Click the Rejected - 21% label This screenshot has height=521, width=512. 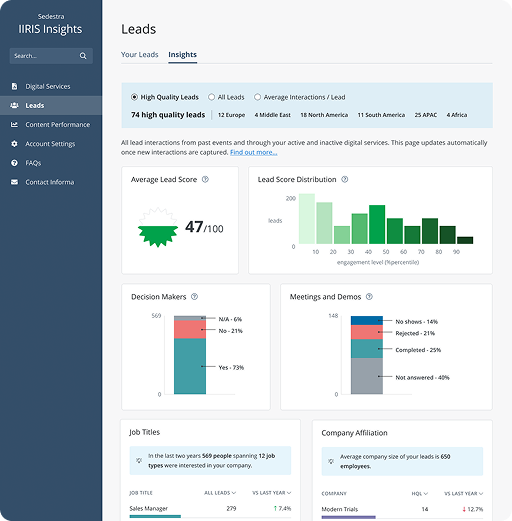click(415, 333)
